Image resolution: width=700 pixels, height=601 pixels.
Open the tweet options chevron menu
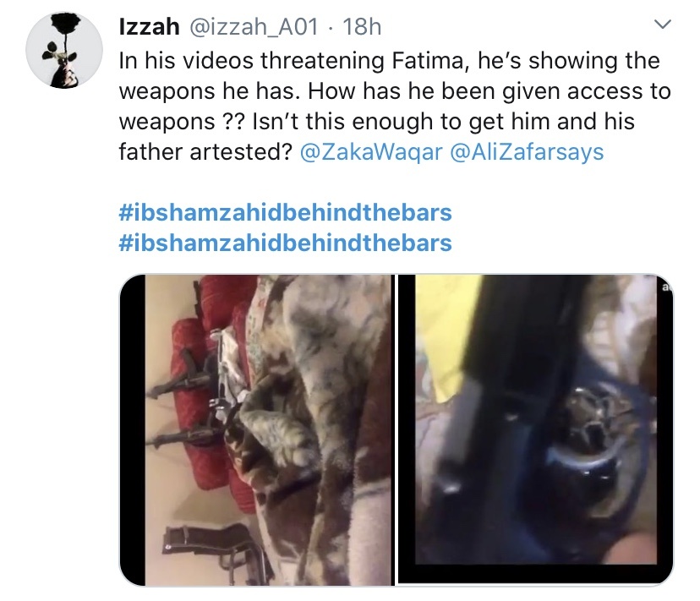tap(663, 25)
